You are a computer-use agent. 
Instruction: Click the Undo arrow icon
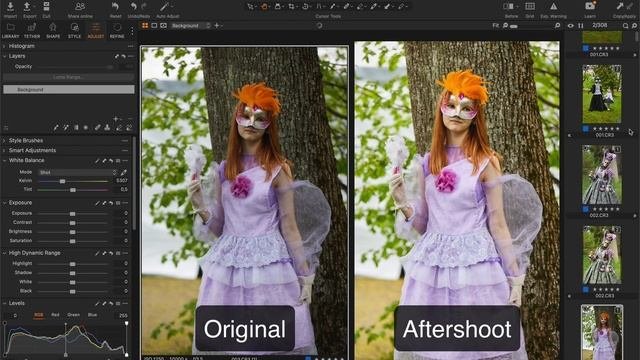tap(133, 7)
